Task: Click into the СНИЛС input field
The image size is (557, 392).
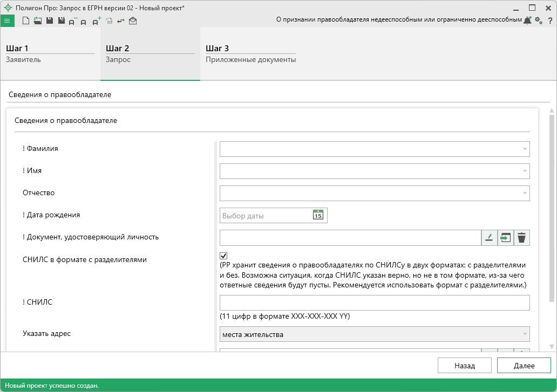Action: tap(374, 302)
